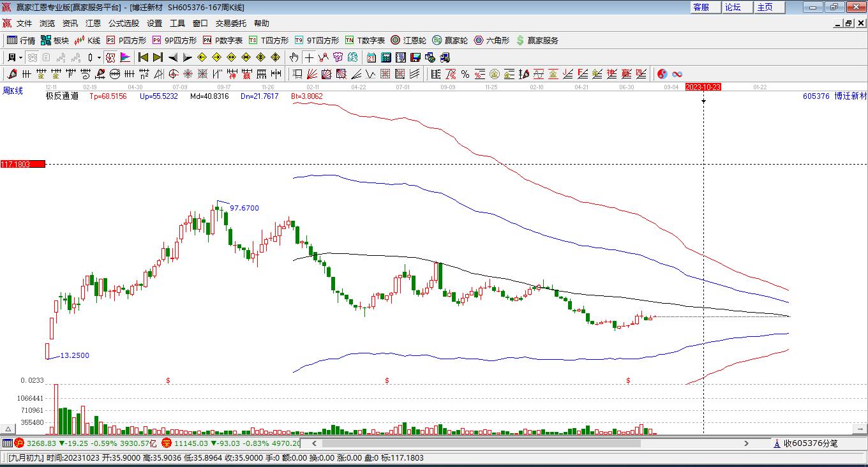Click the calendar icon in toolbar

[x=371, y=57]
